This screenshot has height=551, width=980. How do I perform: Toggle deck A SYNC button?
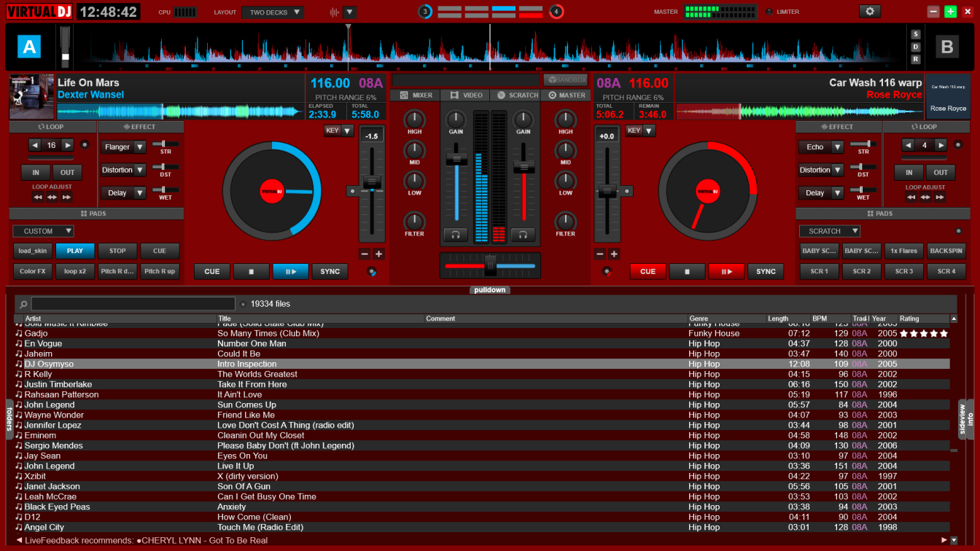(x=330, y=271)
